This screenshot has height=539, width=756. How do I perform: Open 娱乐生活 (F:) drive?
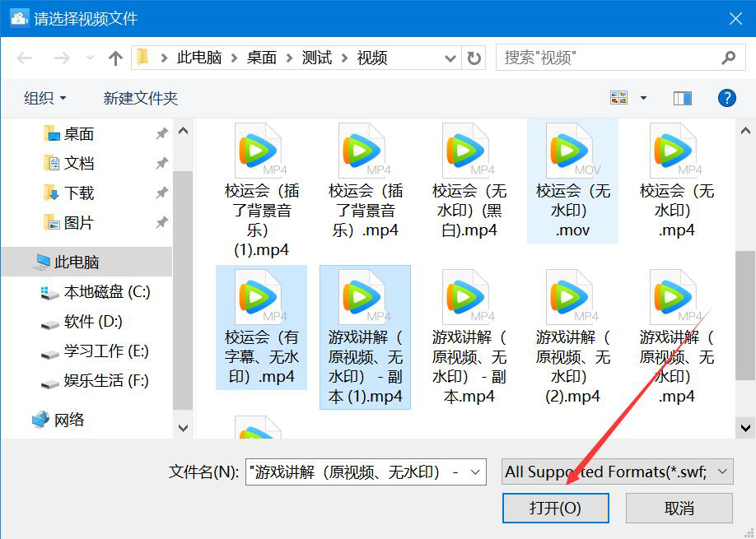click(x=95, y=380)
